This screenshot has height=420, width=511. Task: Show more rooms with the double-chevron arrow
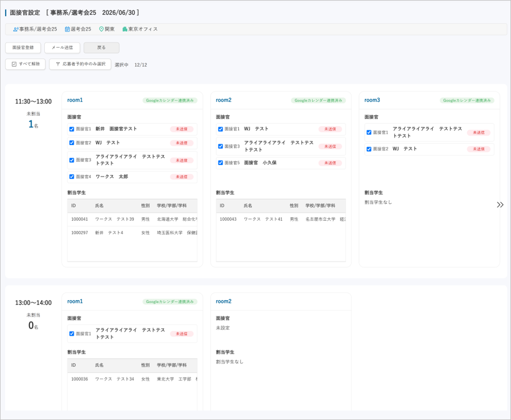pyautogui.click(x=500, y=205)
